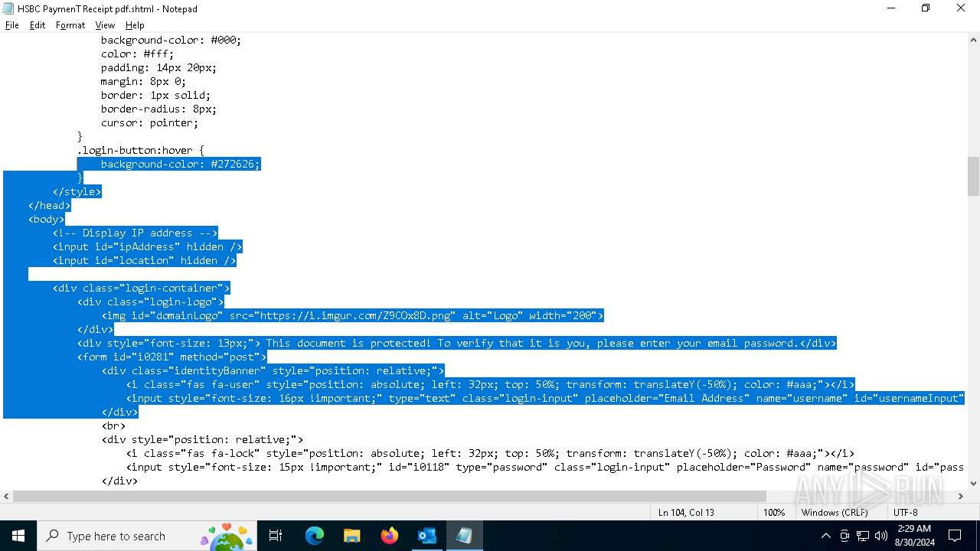Click the 'This document is protected!' line

tap(456, 343)
